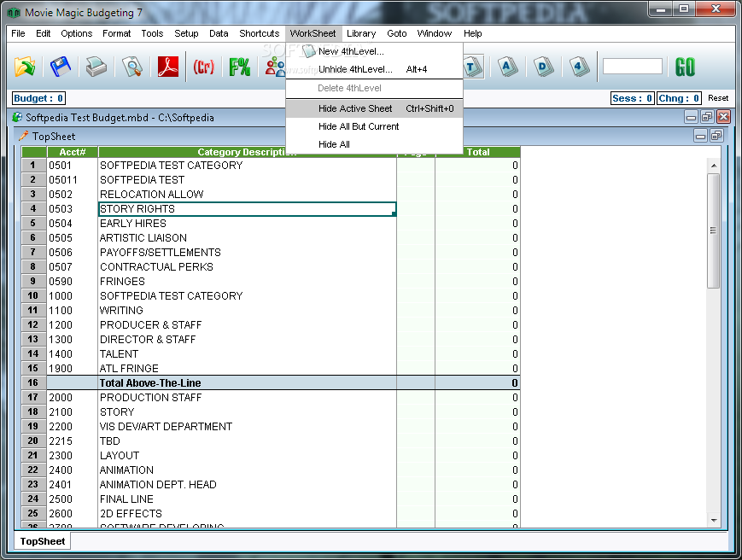The width and height of the screenshot is (742, 560).
Task: Select Hide All menu entry
Action: click(374, 145)
